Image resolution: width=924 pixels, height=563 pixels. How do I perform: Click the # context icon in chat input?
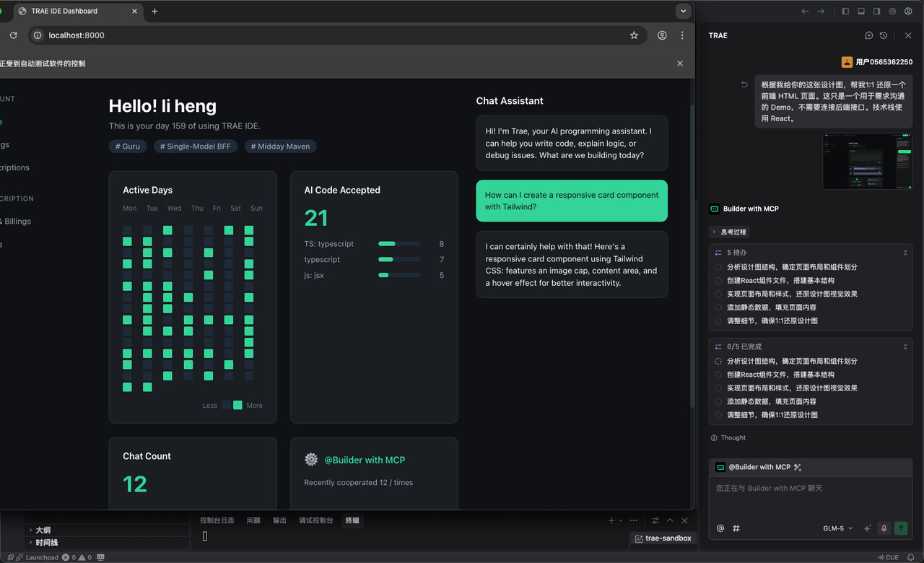point(736,528)
